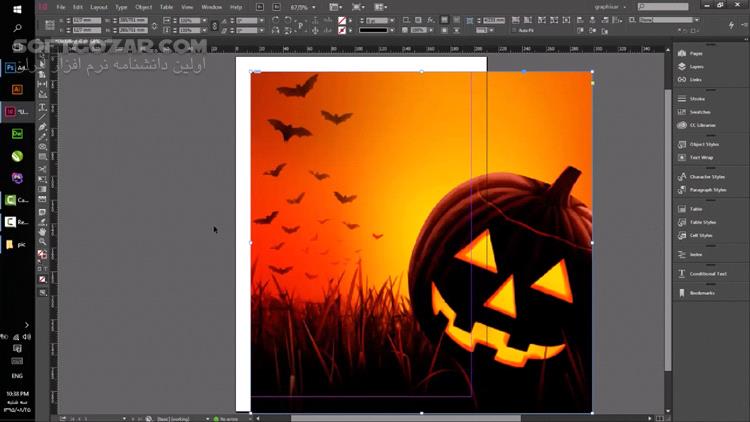Open the stroke weight dropdown
Screen dimensions: 750x422
pos(392,21)
